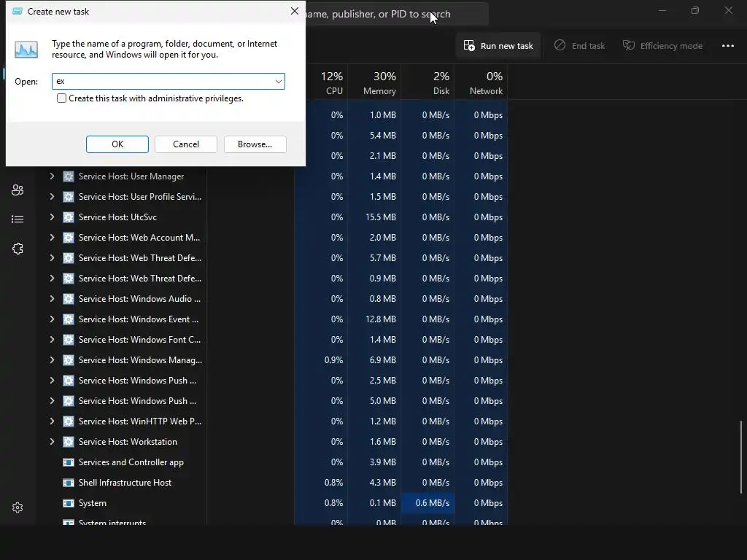Screen dimensions: 747x560
Task: Click the Create new task dialog icon
Action: click(x=18, y=11)
